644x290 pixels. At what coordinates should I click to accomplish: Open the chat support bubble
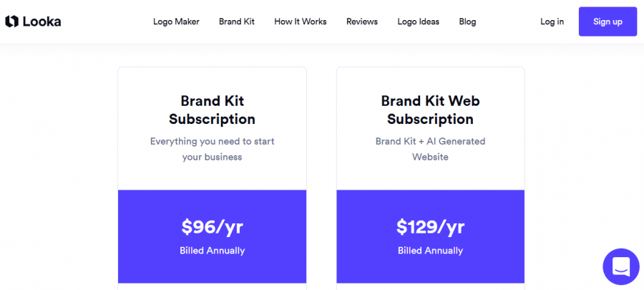620,267
